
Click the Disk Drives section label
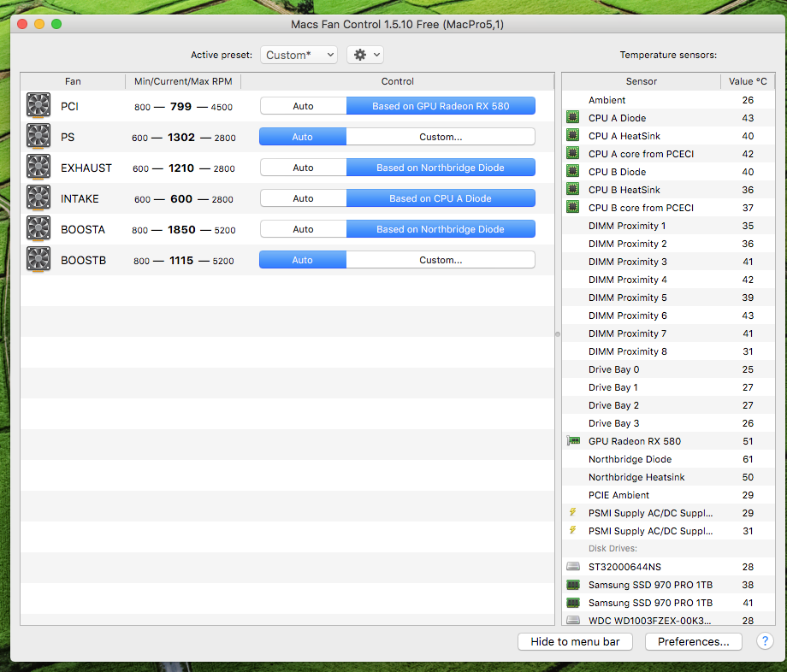[x=612, y=548]
